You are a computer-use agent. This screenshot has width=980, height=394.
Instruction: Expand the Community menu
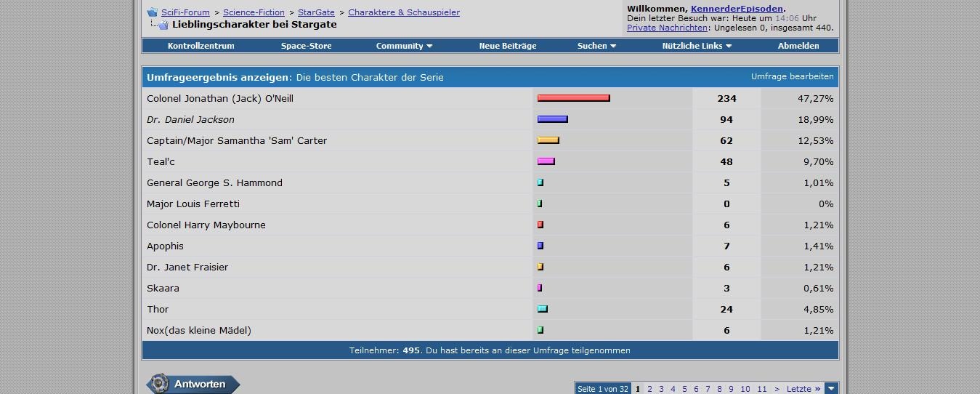click(x=404, y=46)
